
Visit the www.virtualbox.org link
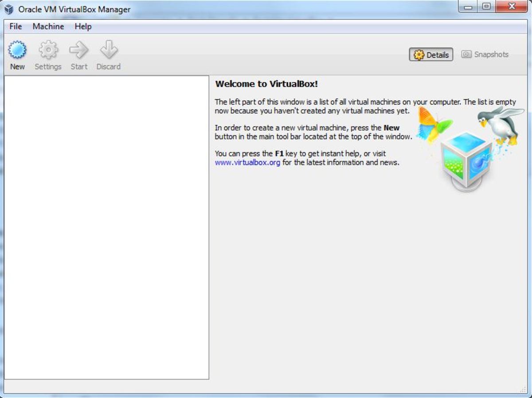tap(247, 163)
